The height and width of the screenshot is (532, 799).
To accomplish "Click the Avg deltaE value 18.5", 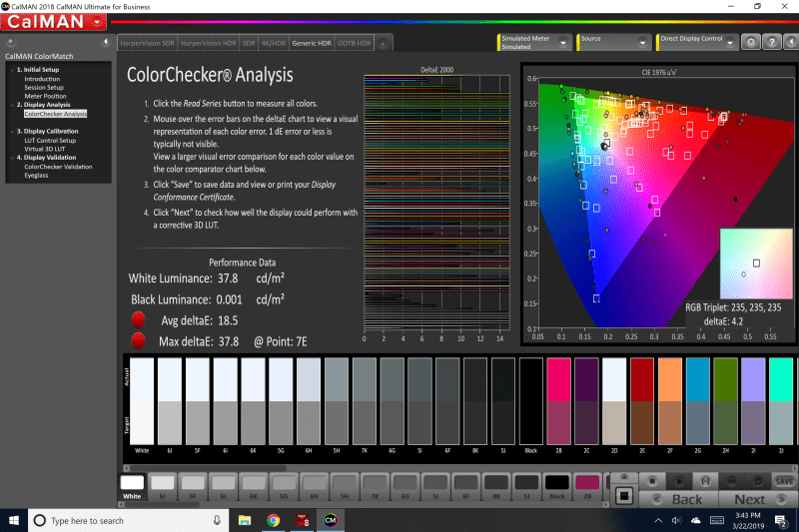I will [x=228, y=320].
